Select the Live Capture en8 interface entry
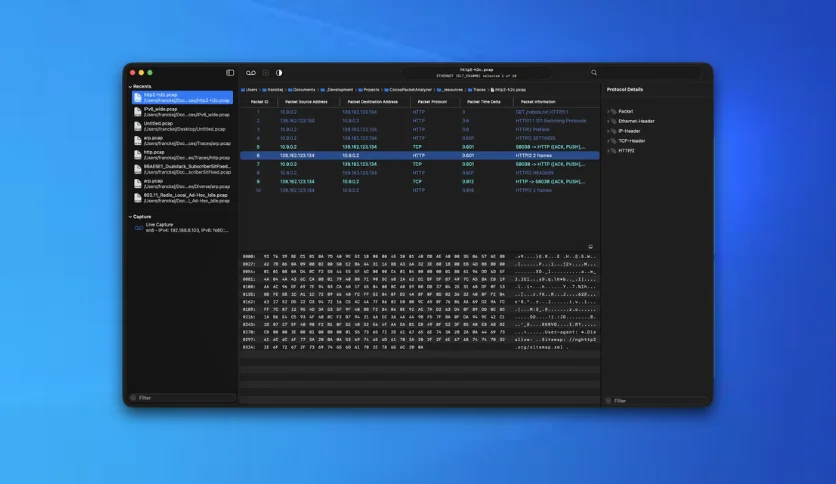Screen dimensions: 836x484 pos(182,228)
